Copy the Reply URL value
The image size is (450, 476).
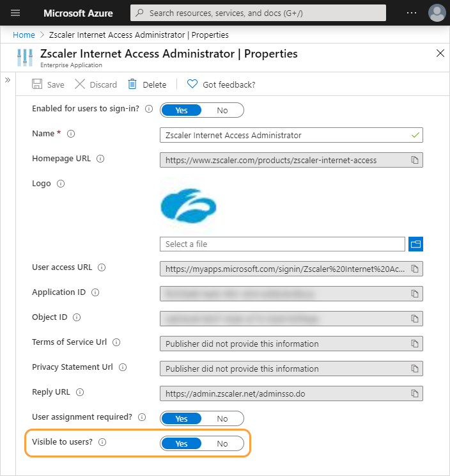pyautogui.click(x=414, y=393)
